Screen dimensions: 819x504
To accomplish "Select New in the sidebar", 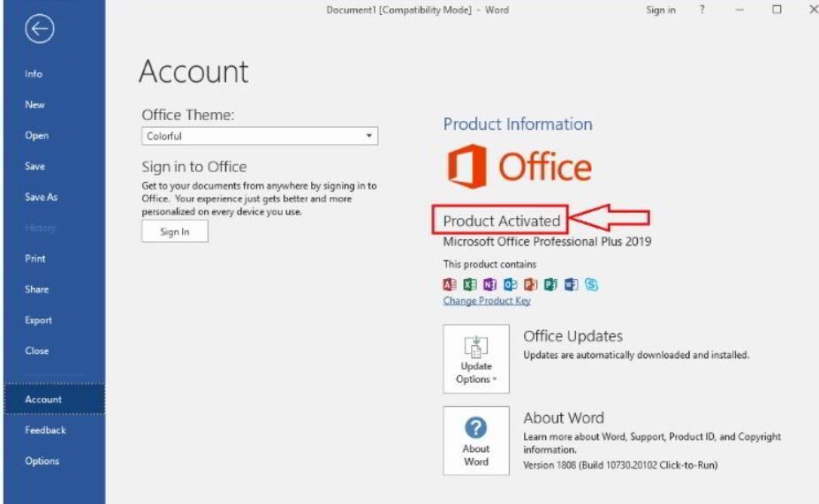I will 34,105.
